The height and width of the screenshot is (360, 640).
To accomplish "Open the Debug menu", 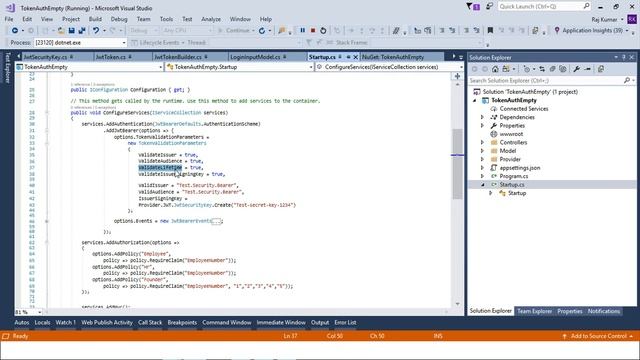I will 119,19.
